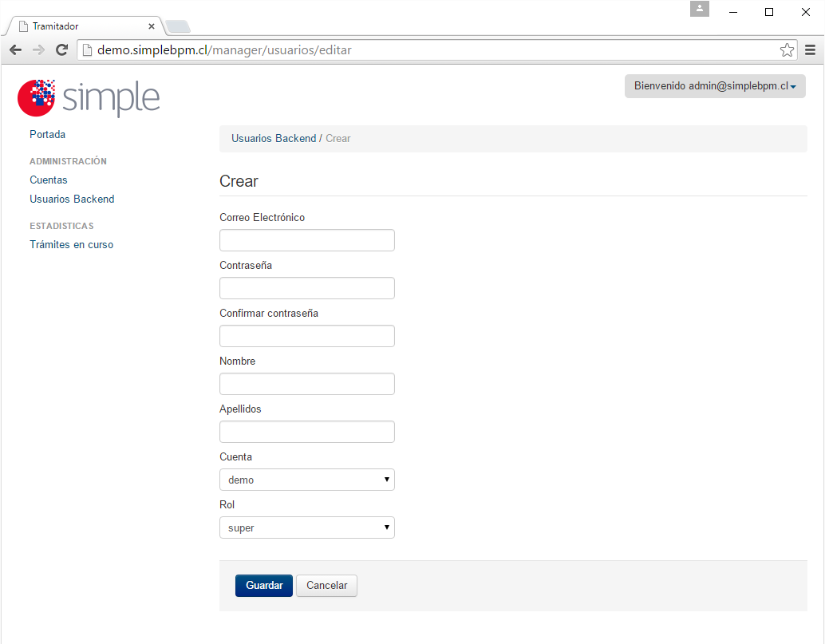Click the Cancelar button
Screen dimensions: 825x644
point(327,586)
